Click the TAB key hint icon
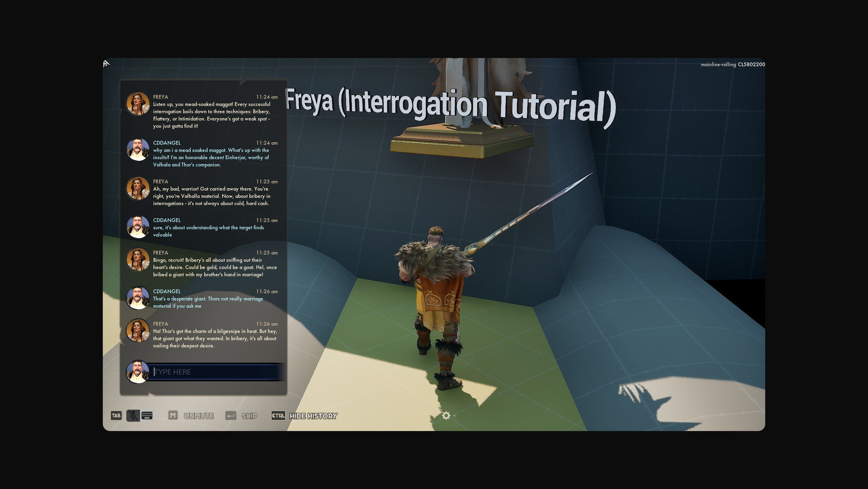The width and height of the screenshot is (868, 489). (x=116, y=415)
